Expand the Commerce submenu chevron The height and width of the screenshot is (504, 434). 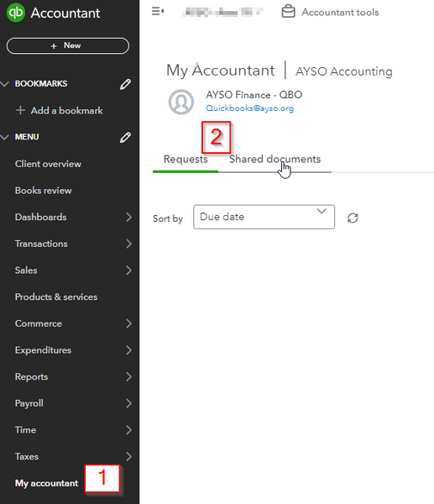(x=128, y=323)
